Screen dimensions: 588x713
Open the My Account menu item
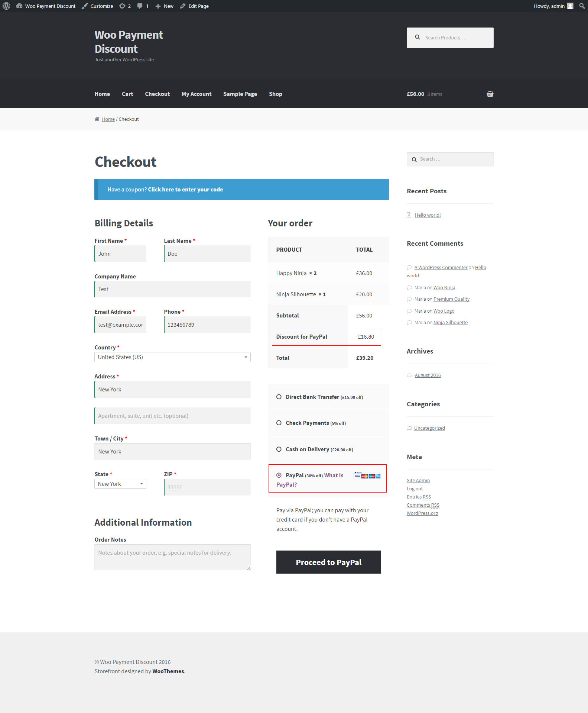(196, 94)
